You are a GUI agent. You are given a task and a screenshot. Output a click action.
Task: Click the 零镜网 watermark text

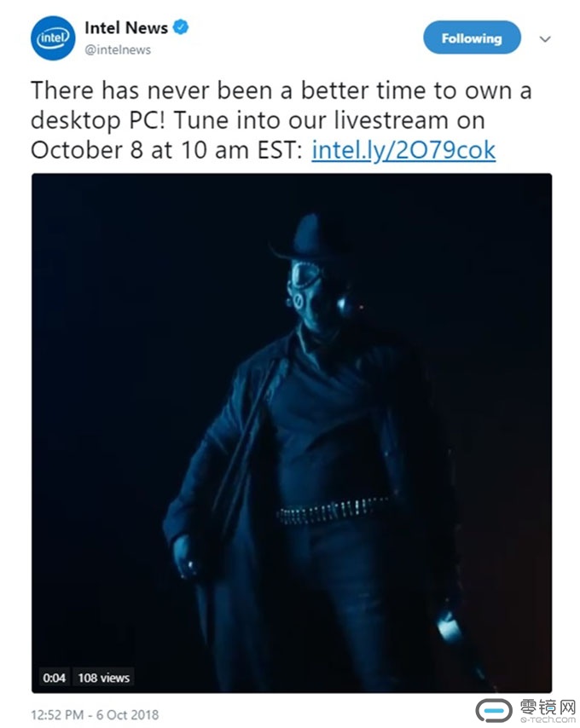pyautogui.click(x=547, y=707)
